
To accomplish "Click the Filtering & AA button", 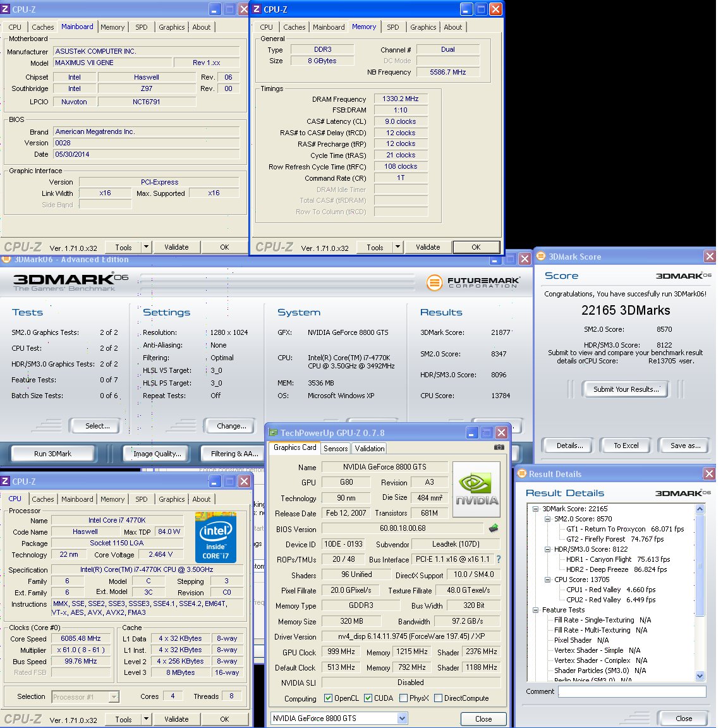I will [235, 454].
